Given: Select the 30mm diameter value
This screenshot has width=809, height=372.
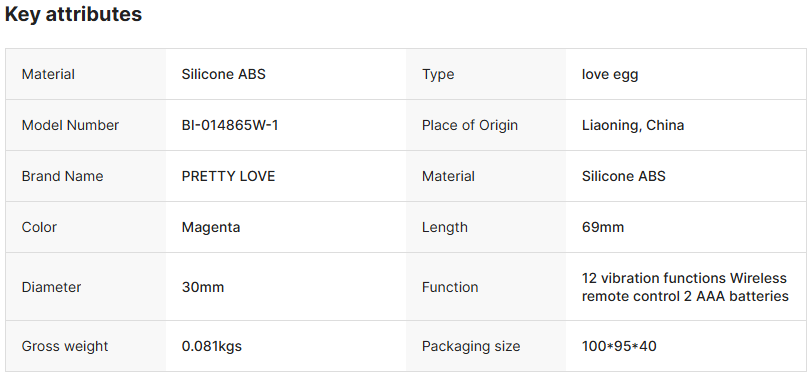Looking at the screenshot, I should click(203, 287).
